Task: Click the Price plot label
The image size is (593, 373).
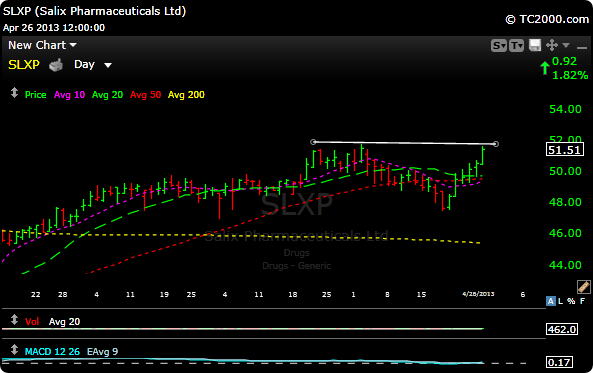Action: click(x=36, y=95)
